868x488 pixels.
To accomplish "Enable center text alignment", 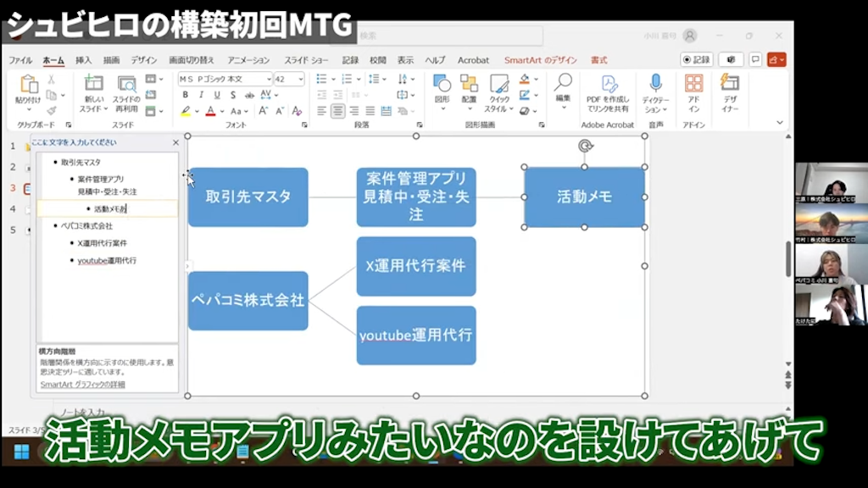I will coord(338,111).
